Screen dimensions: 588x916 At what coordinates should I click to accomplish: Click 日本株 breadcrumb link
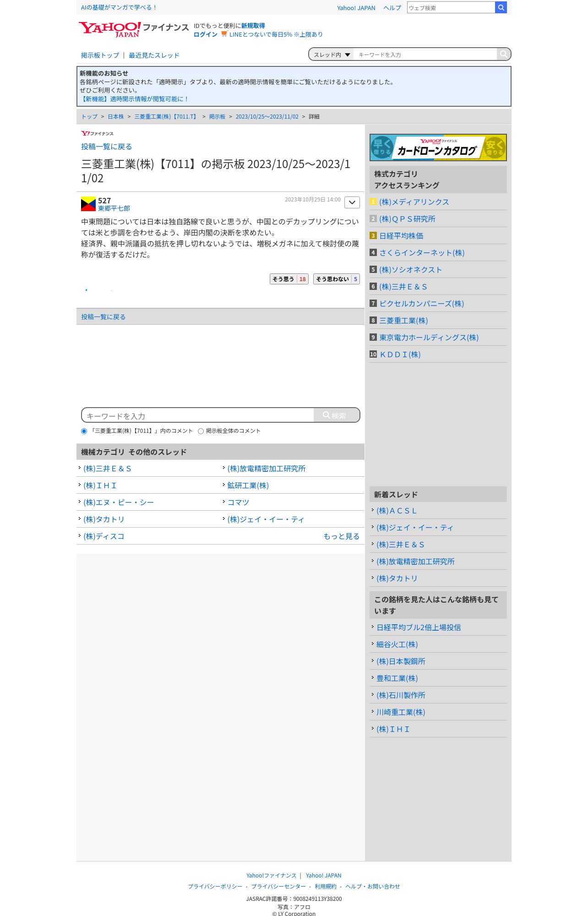click(116, 117)
